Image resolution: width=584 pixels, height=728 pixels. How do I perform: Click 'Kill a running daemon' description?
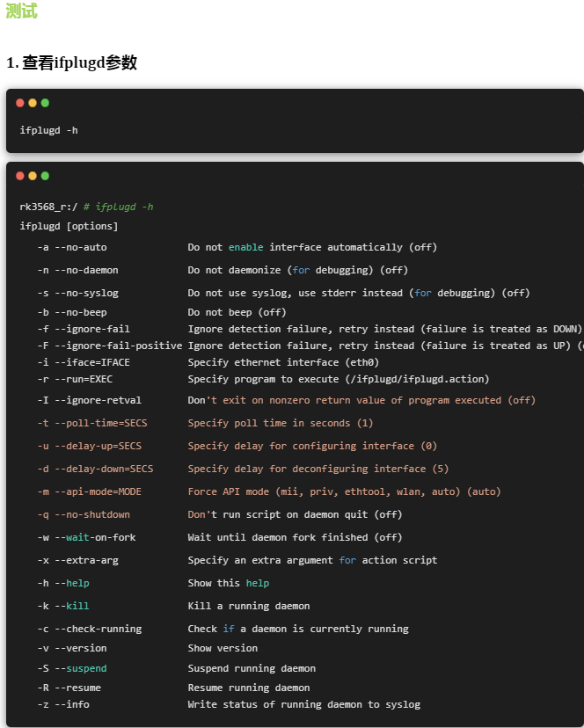click(249, 606)
